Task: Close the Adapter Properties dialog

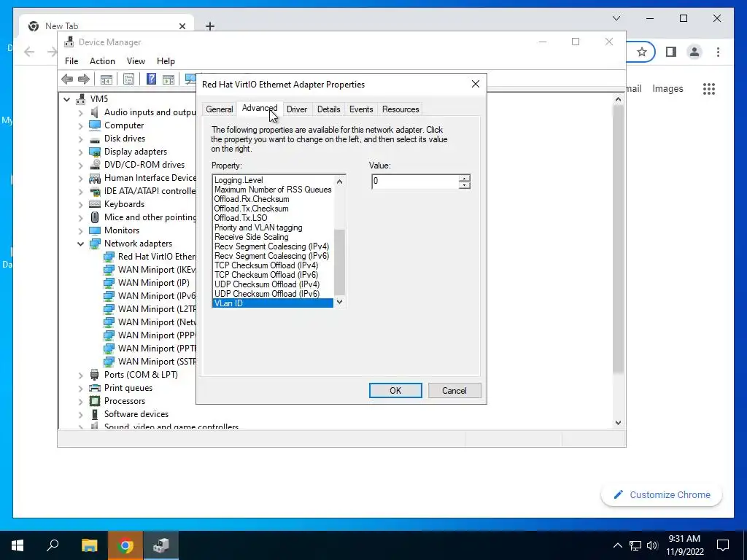Action: [x=476, y=84]
